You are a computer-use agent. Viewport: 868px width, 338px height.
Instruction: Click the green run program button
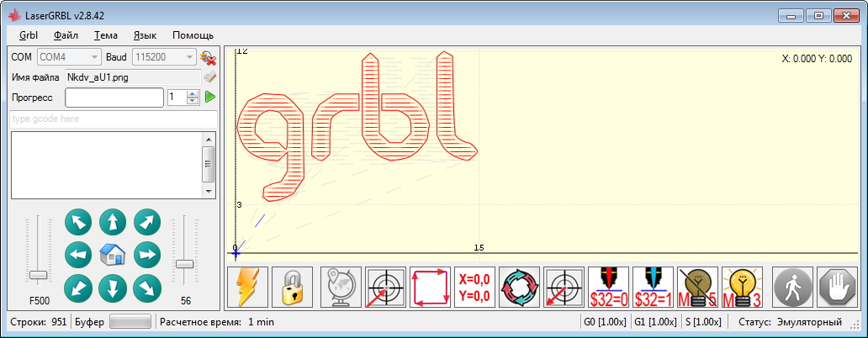click(210, 98)
